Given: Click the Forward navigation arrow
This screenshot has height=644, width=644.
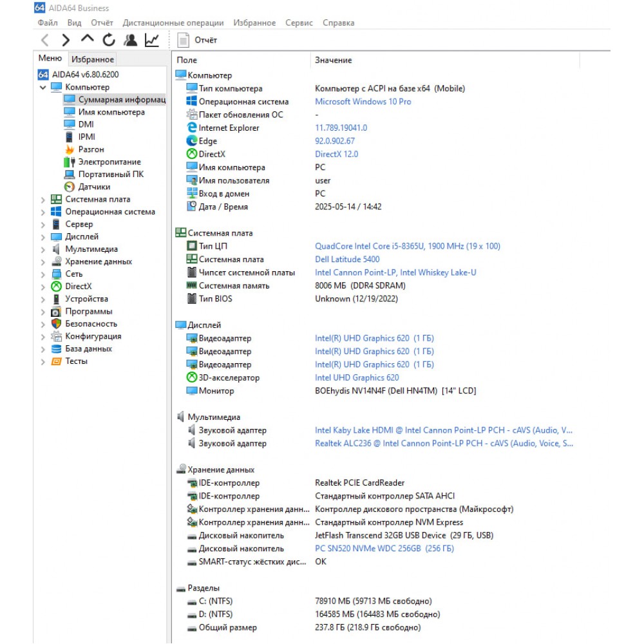Looking at the screenshot, I should pyautogui.click(x=66, y=40).
